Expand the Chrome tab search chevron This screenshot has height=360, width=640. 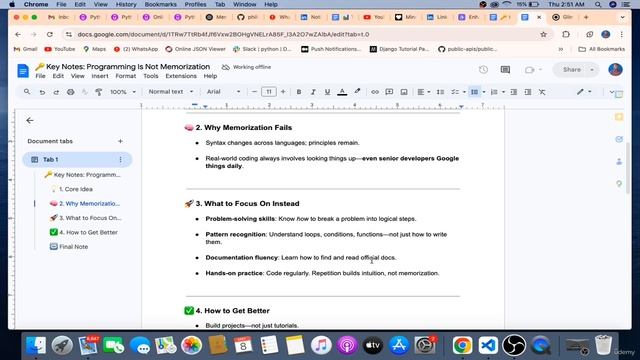(x=622, y=18)
